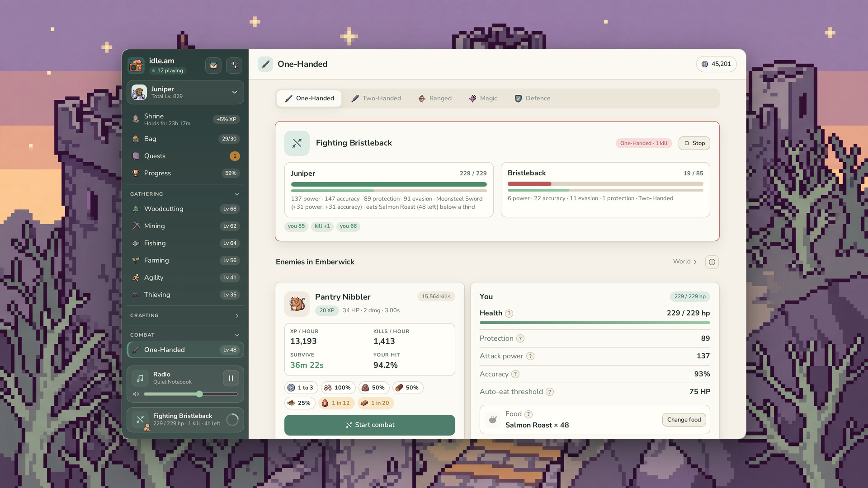The height and width of the screenshot is (488, 868).
Task: Switch to the Two-Handed tab
Action: (376, 99)
